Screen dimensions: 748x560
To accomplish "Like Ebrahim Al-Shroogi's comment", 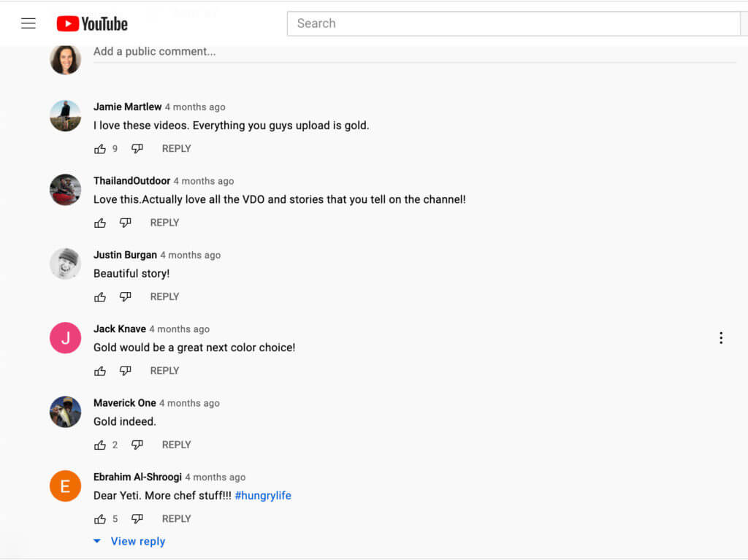I will [100, 518].
